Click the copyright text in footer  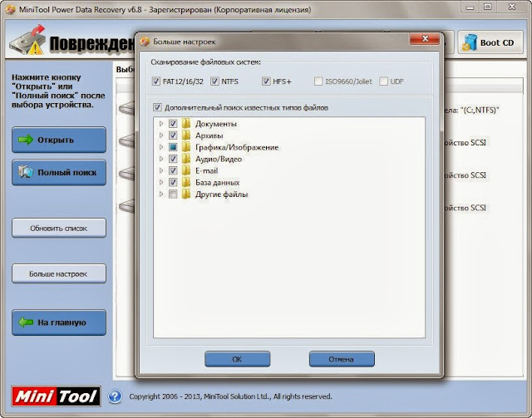(230, 396)
